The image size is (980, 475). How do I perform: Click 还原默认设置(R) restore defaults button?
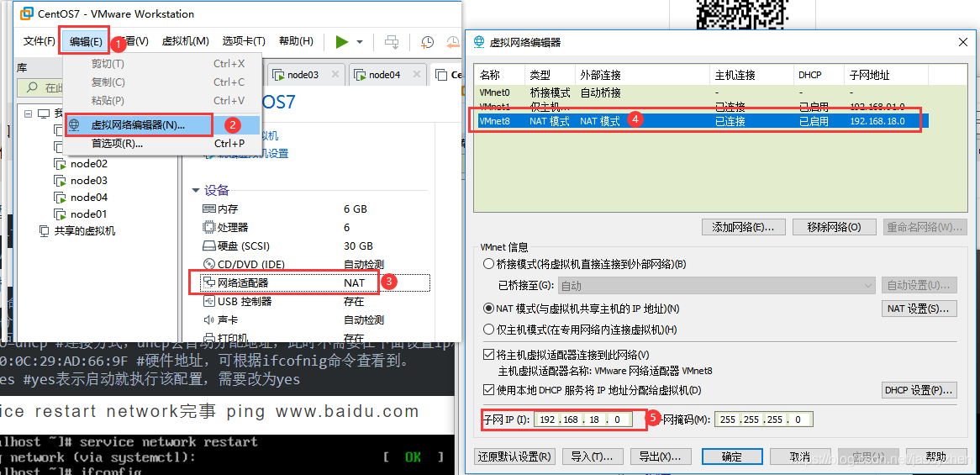click(515, 457)
